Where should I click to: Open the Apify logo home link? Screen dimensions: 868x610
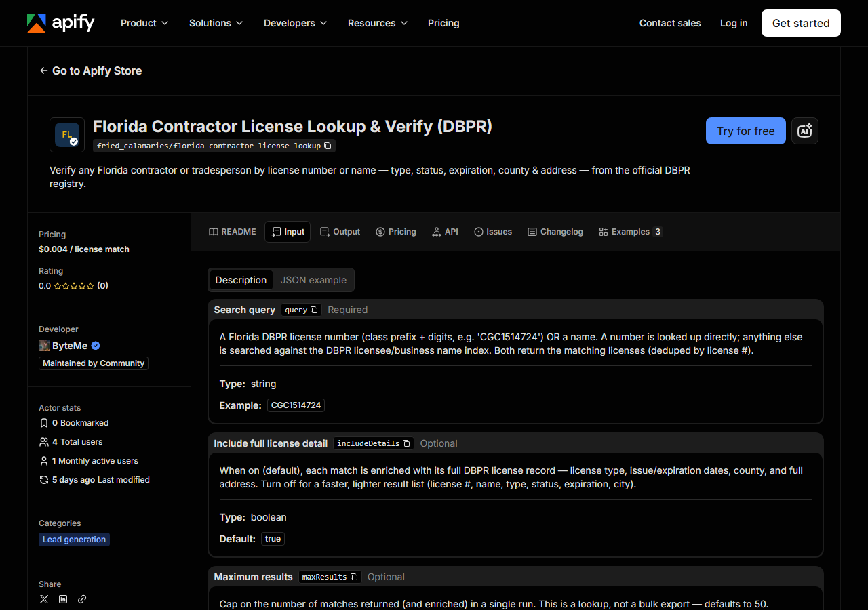tap(61, 23)
